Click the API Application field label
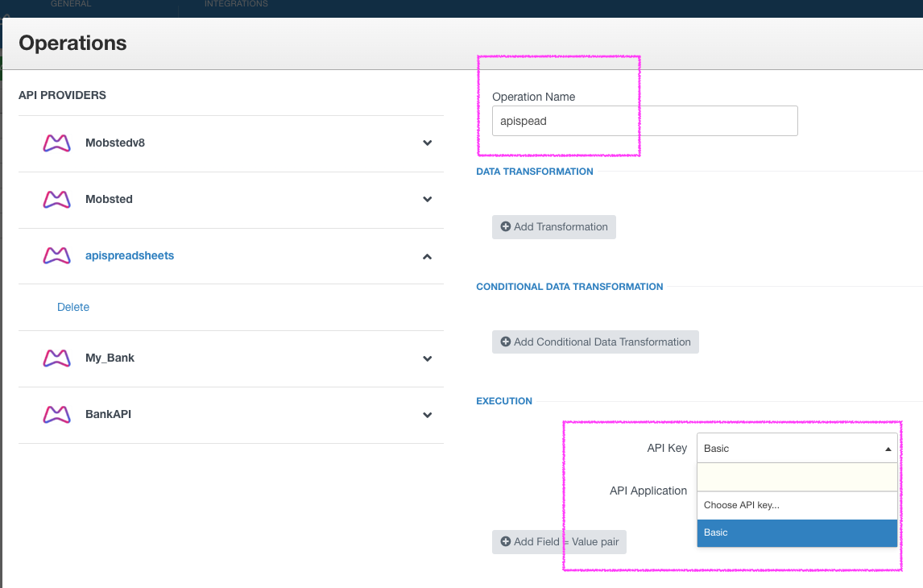 (x=648, y=491)
